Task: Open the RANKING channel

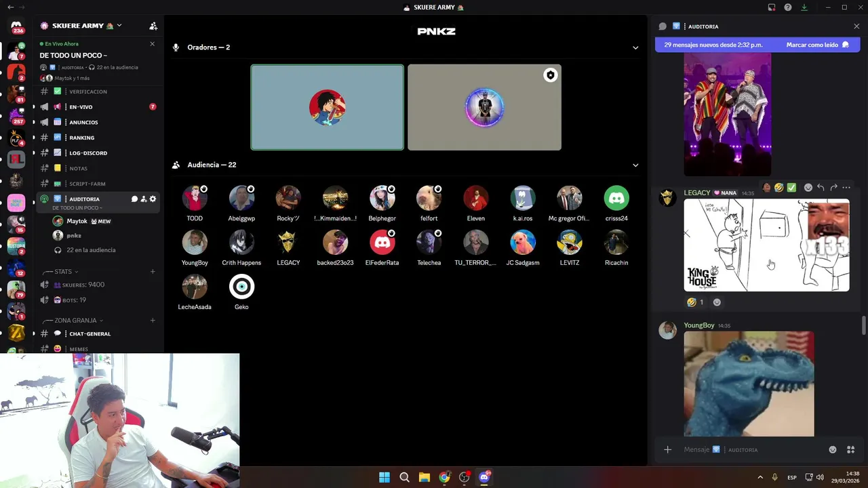Action: (97, 138)
